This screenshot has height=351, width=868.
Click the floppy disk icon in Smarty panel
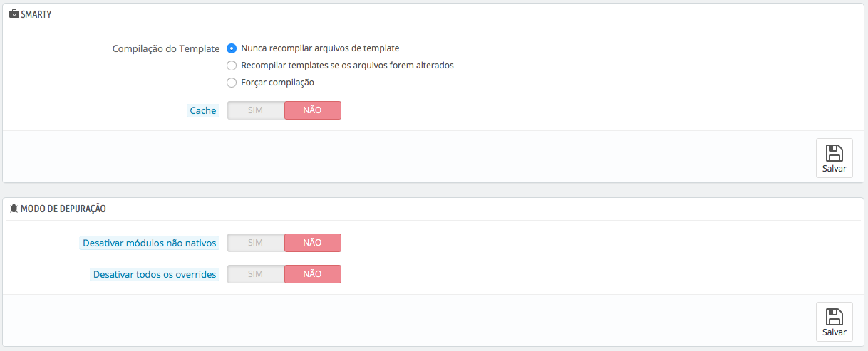[x=834, y=153]
